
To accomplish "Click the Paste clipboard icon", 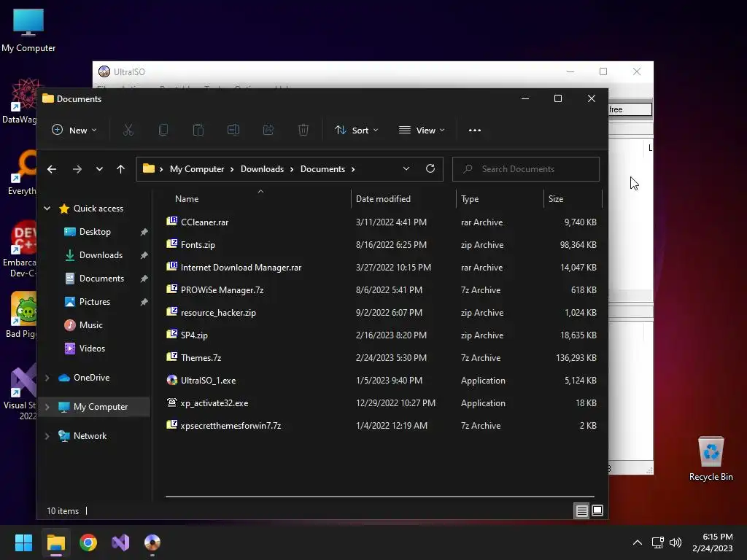I will (x=198, y=130).
